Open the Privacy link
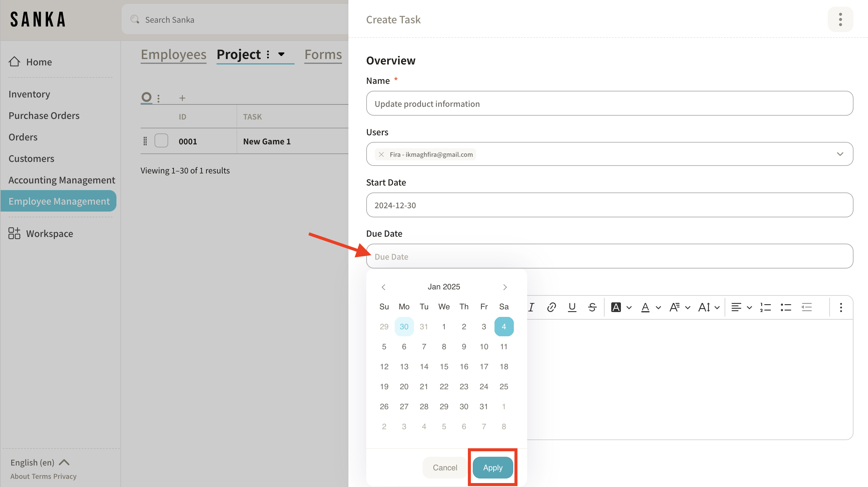 click(65, 476)
